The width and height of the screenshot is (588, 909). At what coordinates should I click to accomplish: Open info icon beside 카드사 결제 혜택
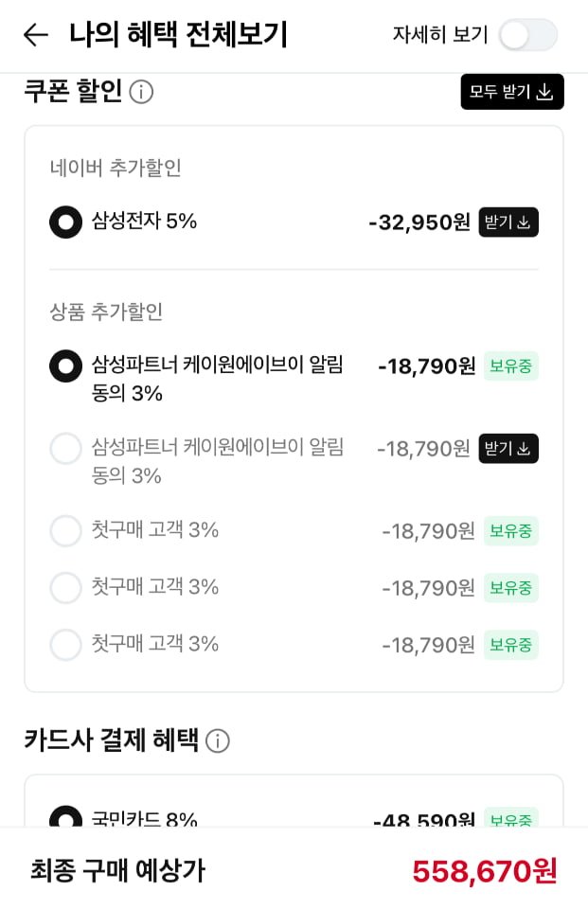coord(218,740)
